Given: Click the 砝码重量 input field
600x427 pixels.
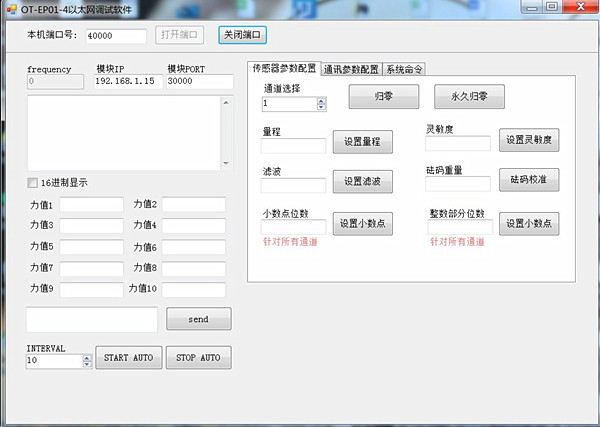Looking at the screenshot, I should click(x=458, y=184).
